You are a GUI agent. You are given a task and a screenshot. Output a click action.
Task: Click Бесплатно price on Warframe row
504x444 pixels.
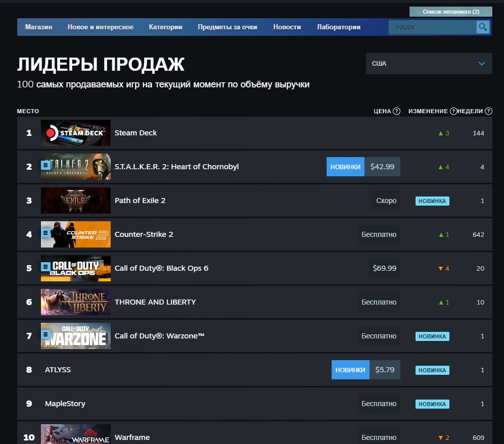click(x=379, y=437)
